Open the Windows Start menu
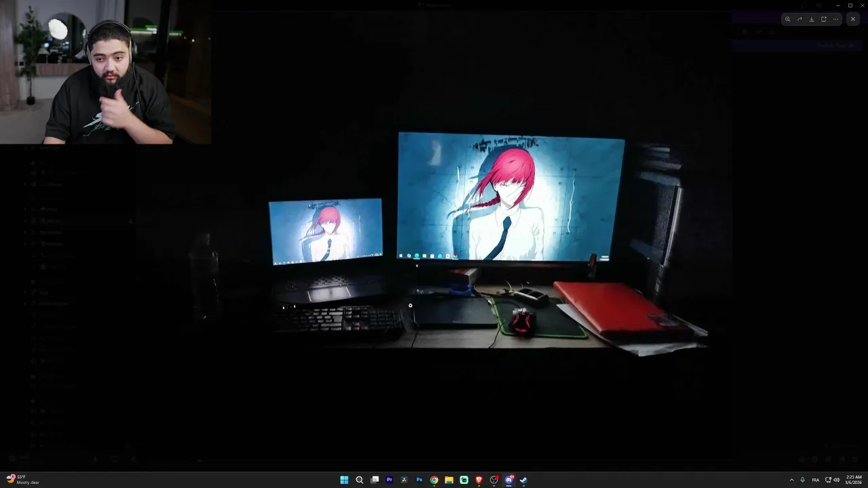868x488 pixels. 344,480
